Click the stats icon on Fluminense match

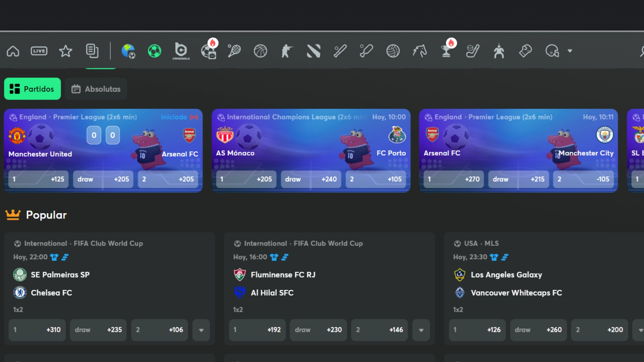point(285,257)
